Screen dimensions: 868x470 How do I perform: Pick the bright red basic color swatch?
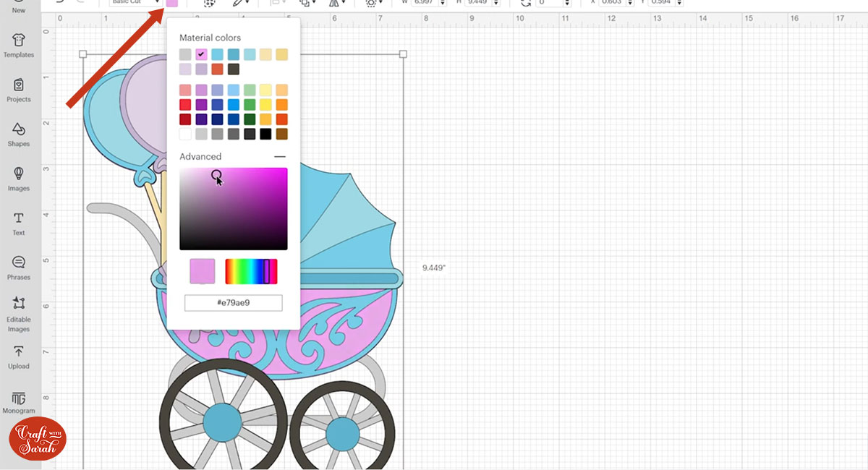pos(185,105)
